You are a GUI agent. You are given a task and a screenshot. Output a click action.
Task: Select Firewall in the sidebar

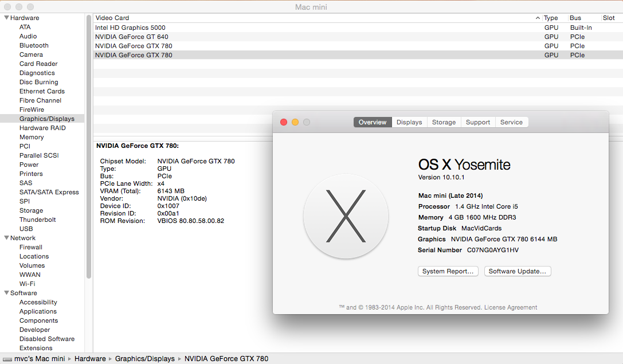point(30,247)
